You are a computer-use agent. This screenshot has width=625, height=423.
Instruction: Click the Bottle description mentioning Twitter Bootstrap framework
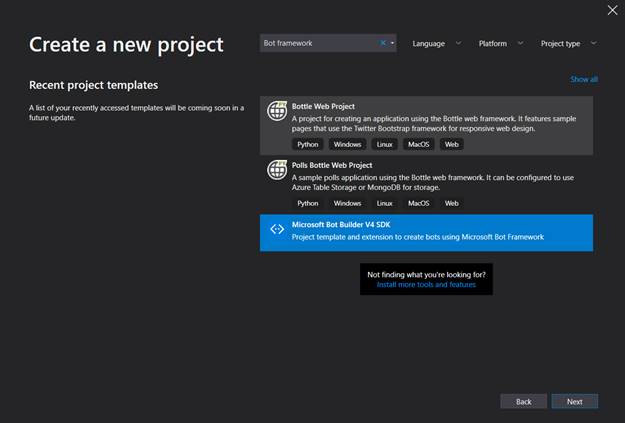[x=434, y=124]
